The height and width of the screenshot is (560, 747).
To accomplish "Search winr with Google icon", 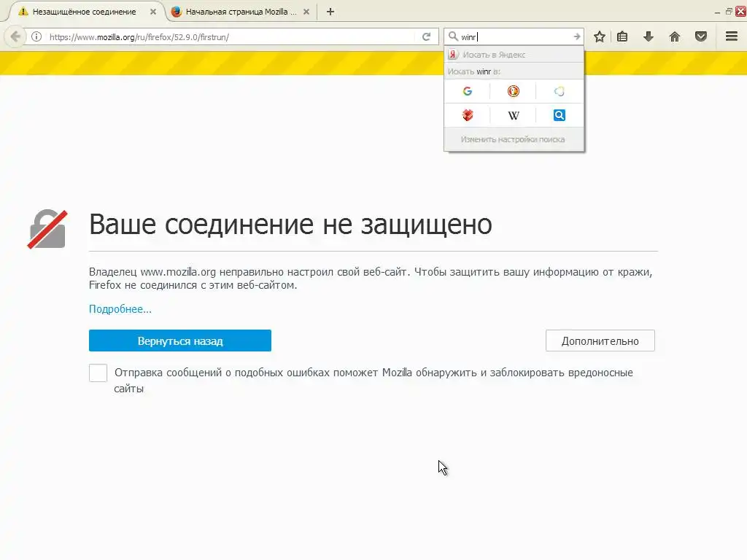I will tap(468, 91).
